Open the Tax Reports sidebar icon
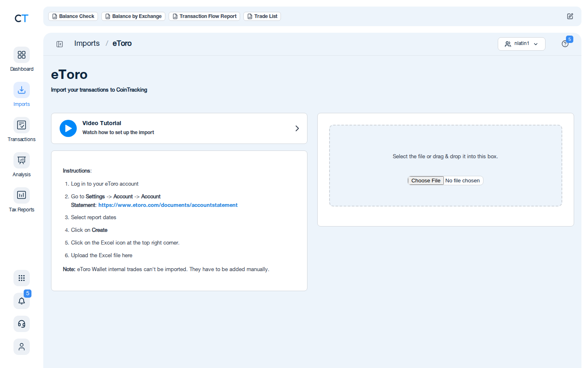 pyautogui.click(x=22, y=195)
